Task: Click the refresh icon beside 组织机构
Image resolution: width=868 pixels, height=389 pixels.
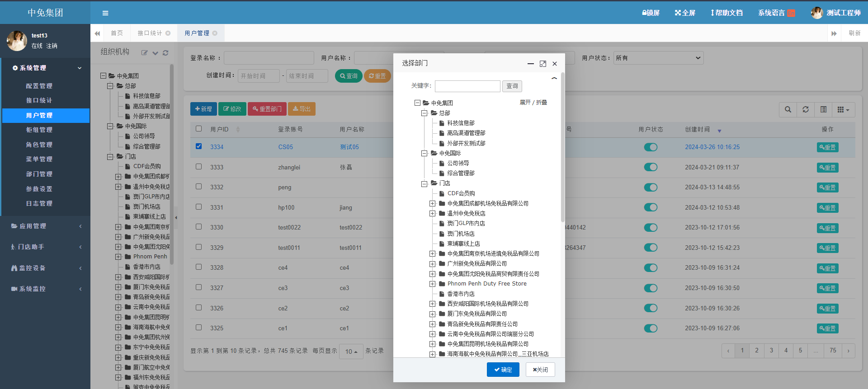Action: 165,53
